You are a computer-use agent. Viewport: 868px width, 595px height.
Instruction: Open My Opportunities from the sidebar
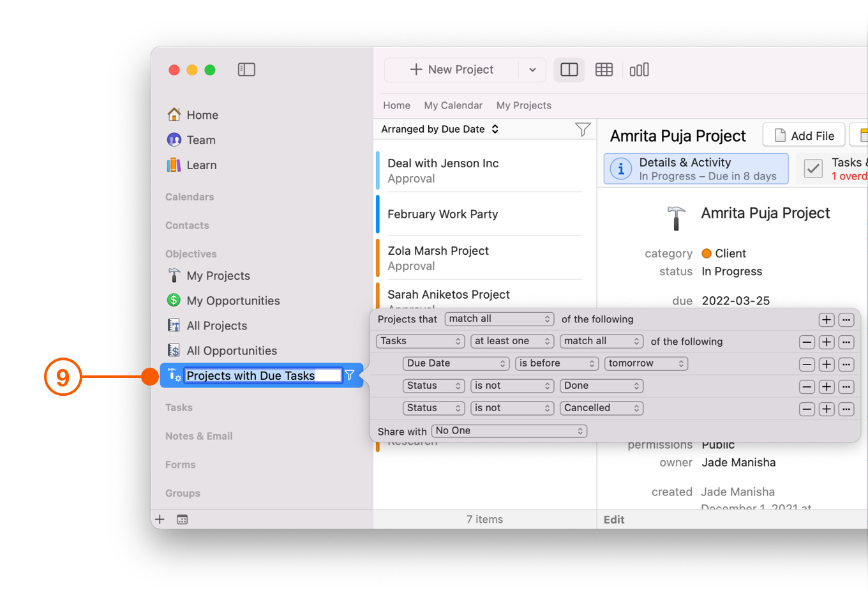click(232, 300)
